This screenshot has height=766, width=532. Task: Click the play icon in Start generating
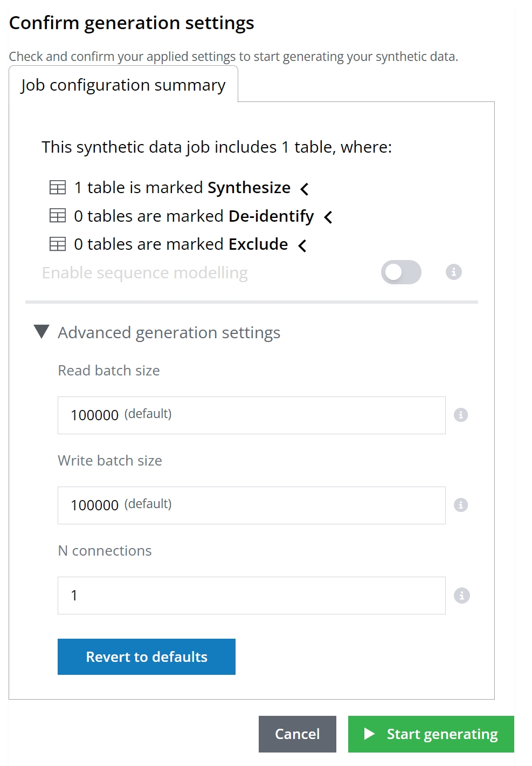(369, 734)
